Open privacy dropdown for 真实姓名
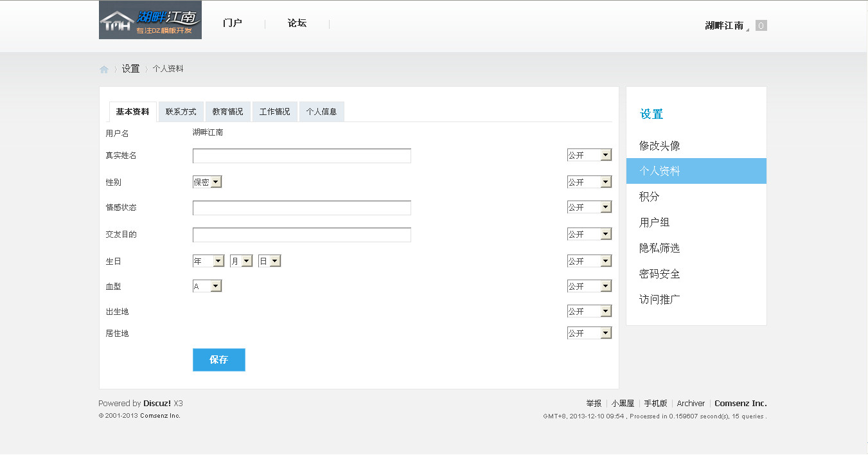 click(x=590, y=155)
